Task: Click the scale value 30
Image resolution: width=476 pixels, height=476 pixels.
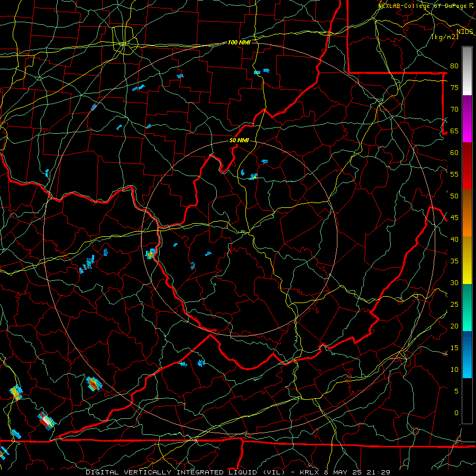Action: pos(454,282)
